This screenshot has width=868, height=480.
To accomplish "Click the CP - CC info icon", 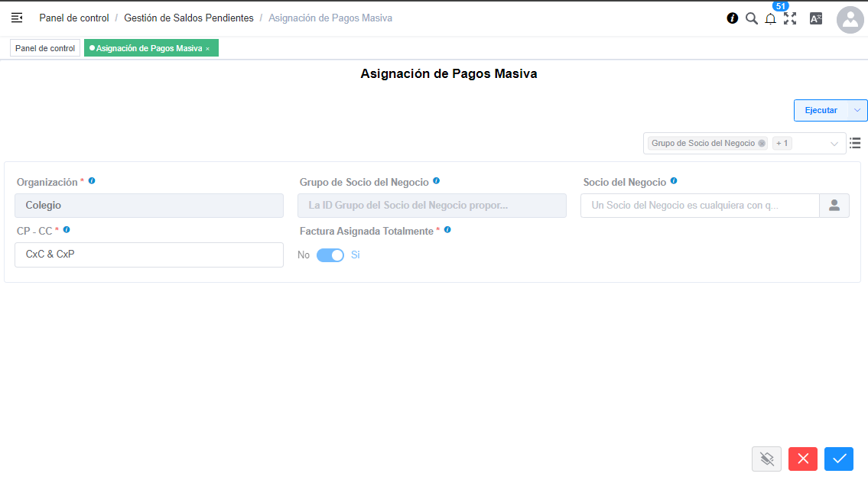I will point(67,229).
